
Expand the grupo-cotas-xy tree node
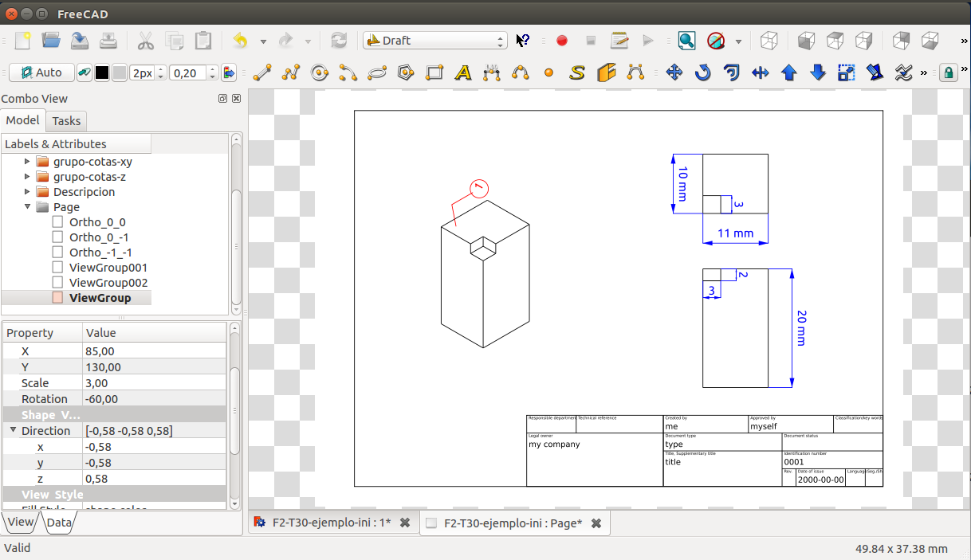click(27, 162)
